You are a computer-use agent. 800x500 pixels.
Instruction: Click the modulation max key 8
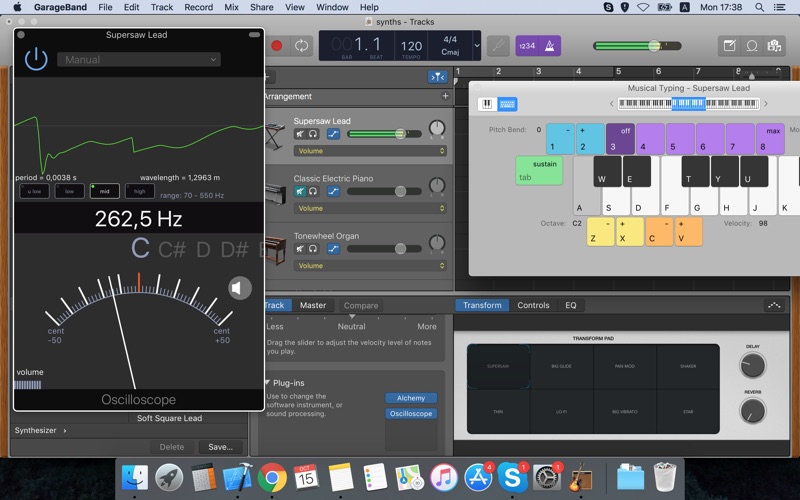coord(770,139)
